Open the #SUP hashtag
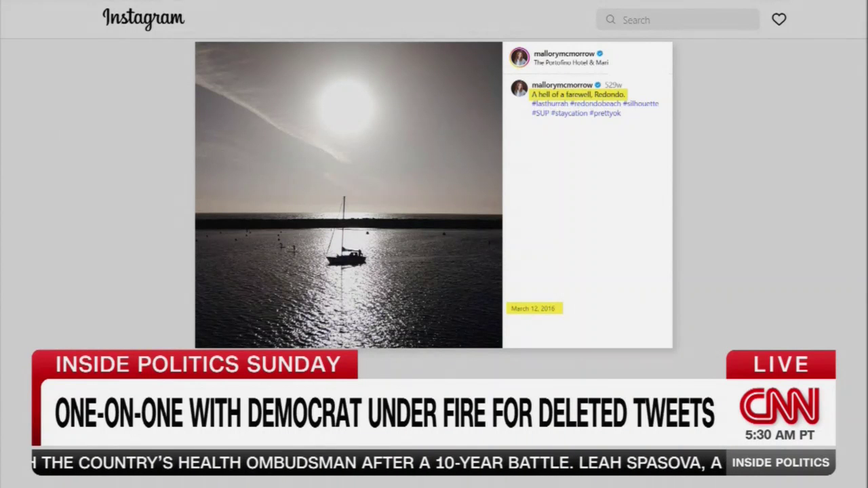The width and height of the screenshot is (868, 488). tap(540, 113)
